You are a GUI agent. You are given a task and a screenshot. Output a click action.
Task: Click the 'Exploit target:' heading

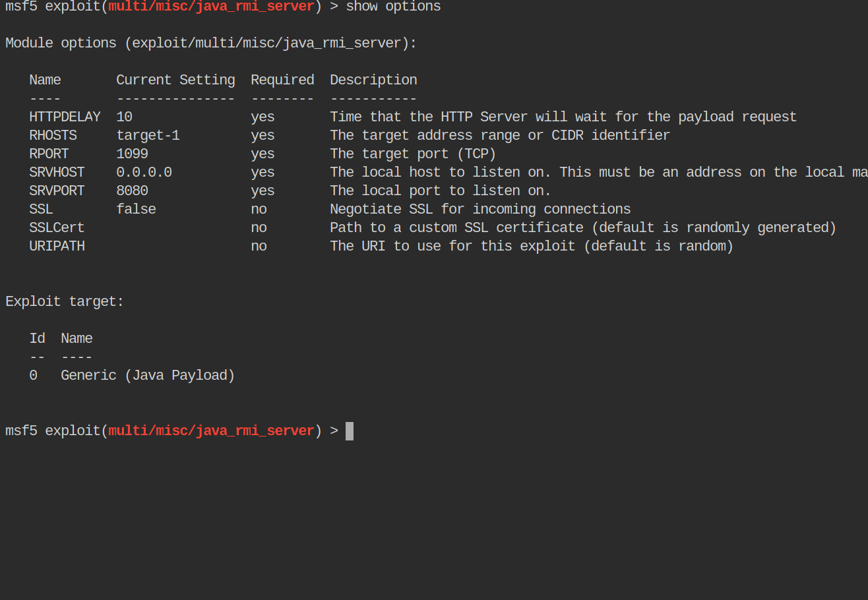click(x=65, y=302)
